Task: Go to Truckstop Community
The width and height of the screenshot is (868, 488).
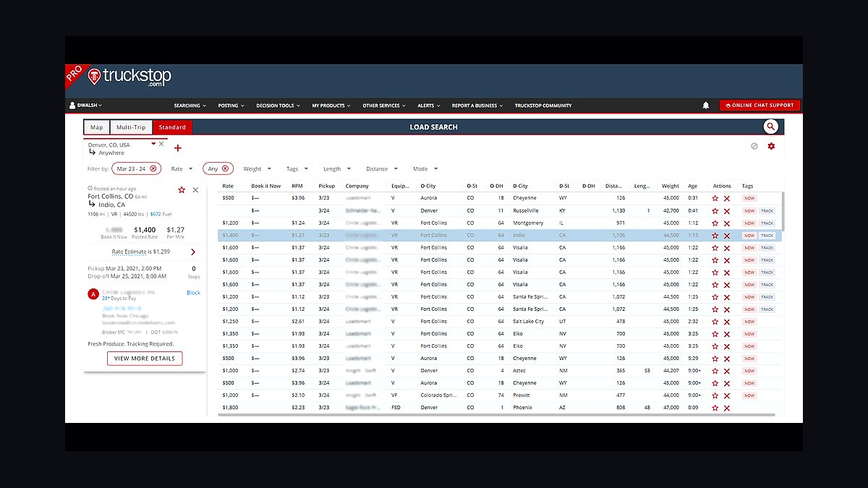Action: [543, 106]
